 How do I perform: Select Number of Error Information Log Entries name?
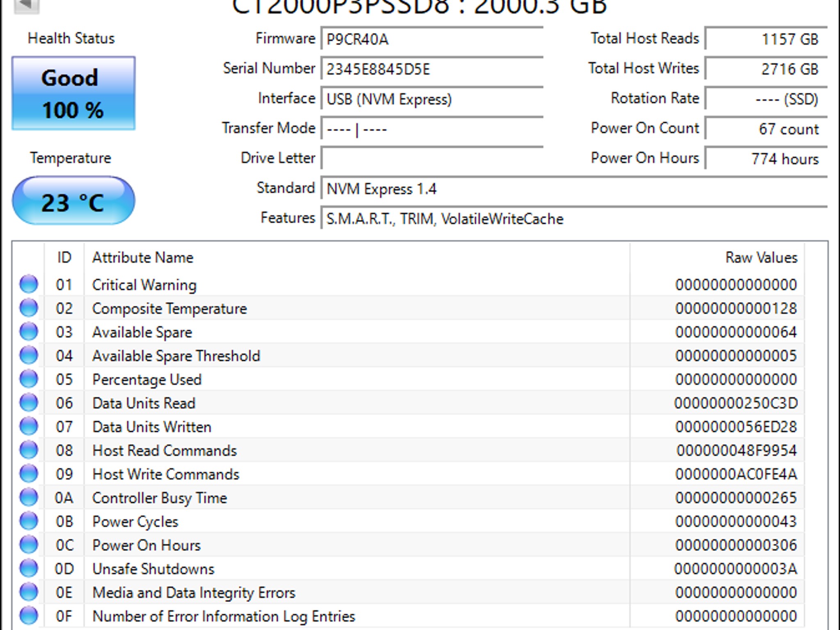click(224, 616)
